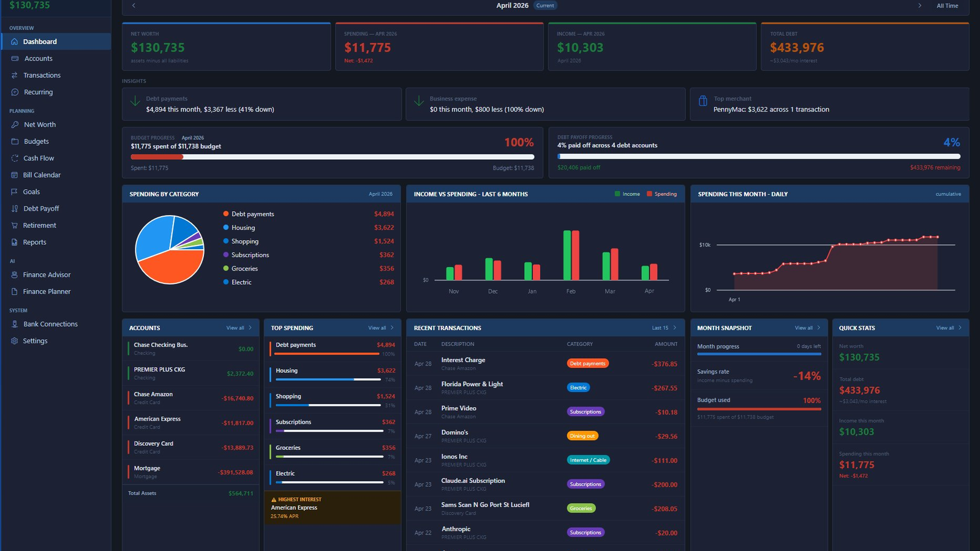
Task: Toggle the Income legend in bar chart
Action: tap(627, 194)
